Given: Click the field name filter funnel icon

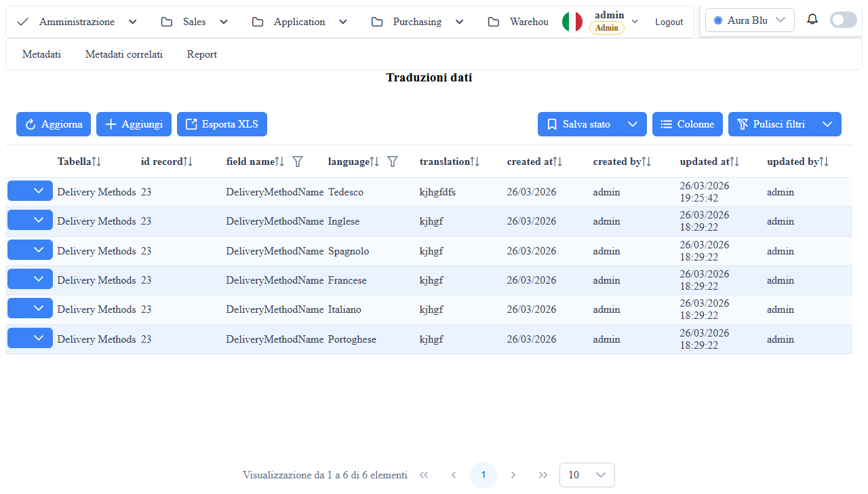Looking at the screenshot, I should pos(297,161).
